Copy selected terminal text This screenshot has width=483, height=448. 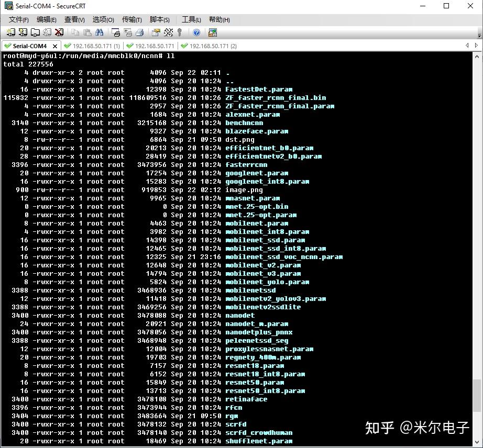[75, 32]
